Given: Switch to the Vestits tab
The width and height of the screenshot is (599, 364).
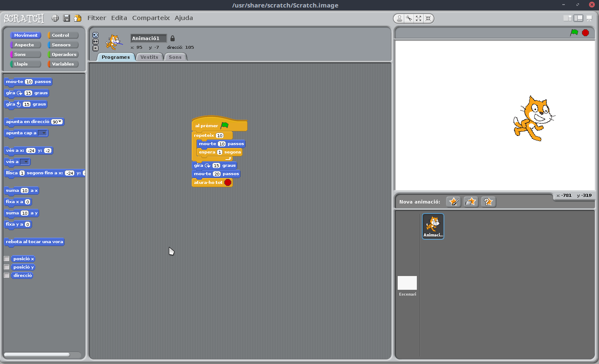Looking at the screenshot, I should (x=149, y=57).
